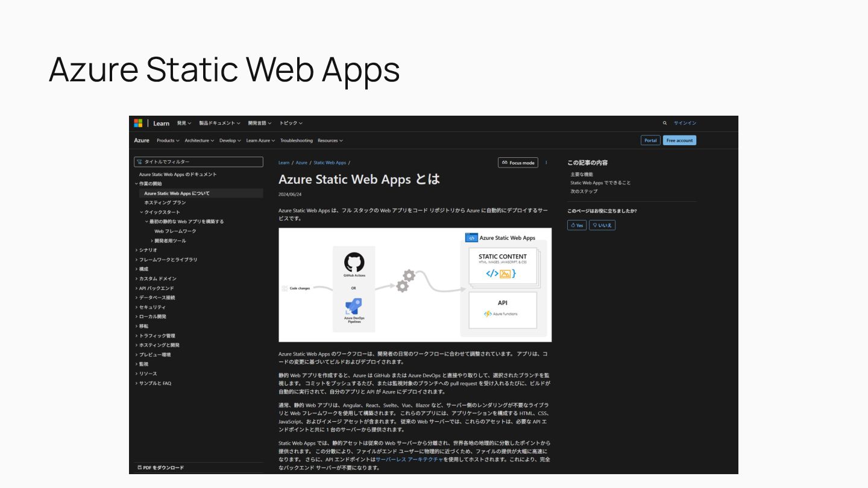
Task: Click the Azure Functions icon in diagram
Action: pos(488,314)
